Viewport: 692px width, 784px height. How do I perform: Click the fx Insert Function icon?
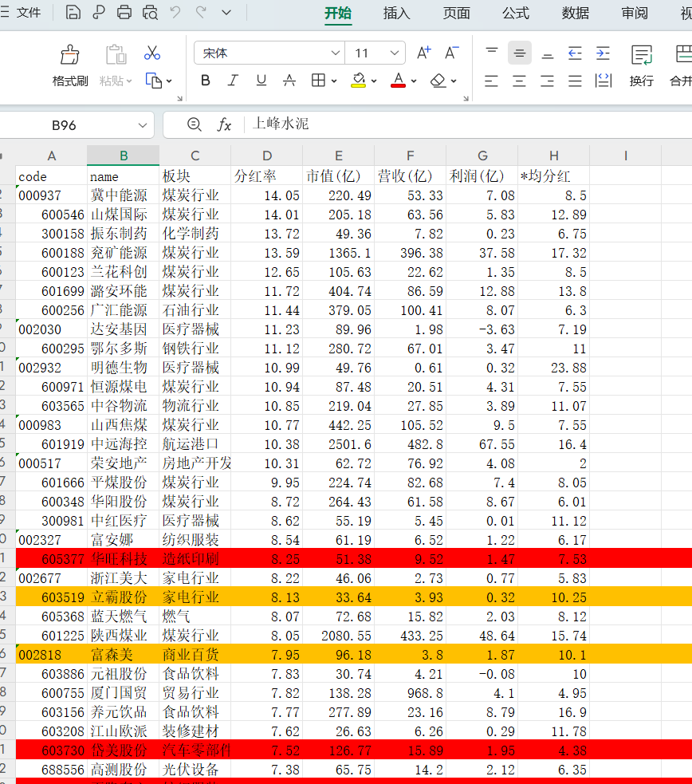point(224,124)
